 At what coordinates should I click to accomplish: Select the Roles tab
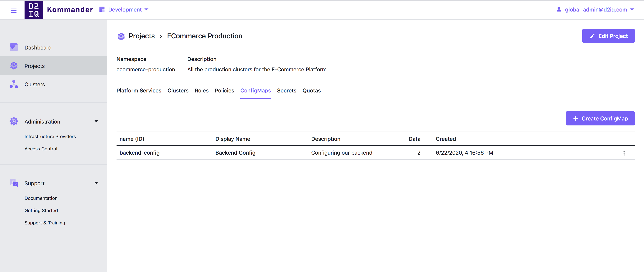(202, 90)
